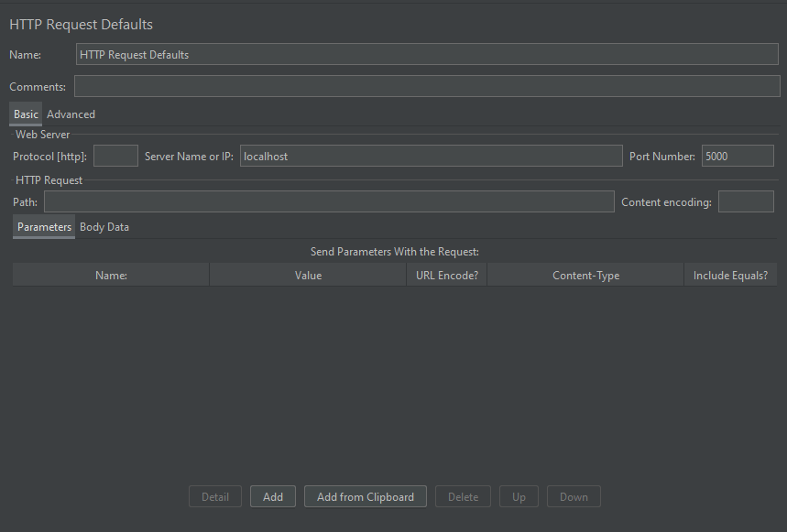Click the Port Number field

point(738,156)
